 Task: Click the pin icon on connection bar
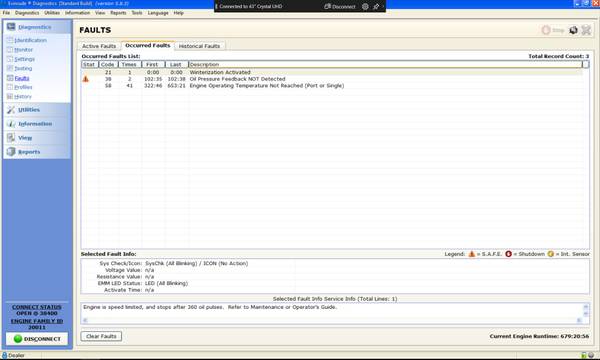(x=376, y=7)
